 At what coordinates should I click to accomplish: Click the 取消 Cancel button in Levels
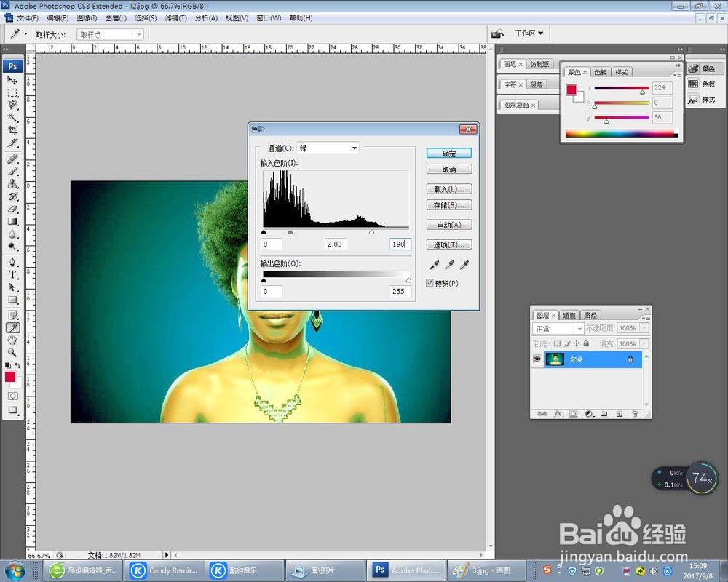(449, 170)
